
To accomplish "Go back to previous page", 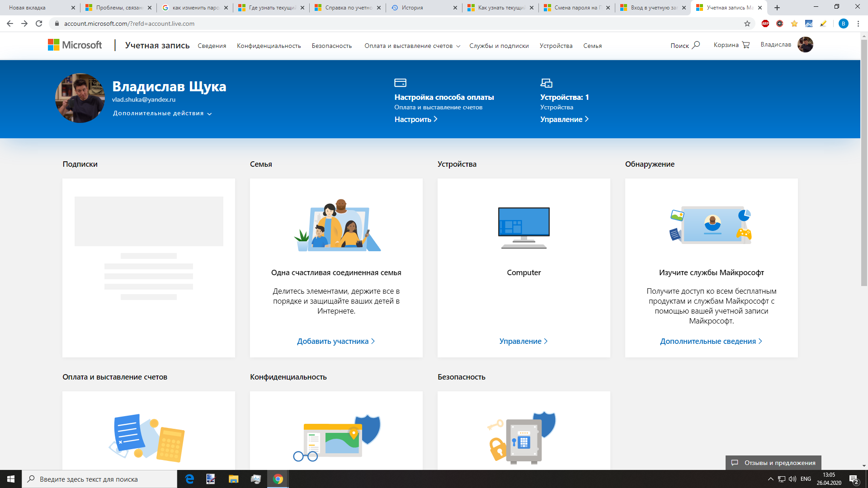I will [10, 23].
